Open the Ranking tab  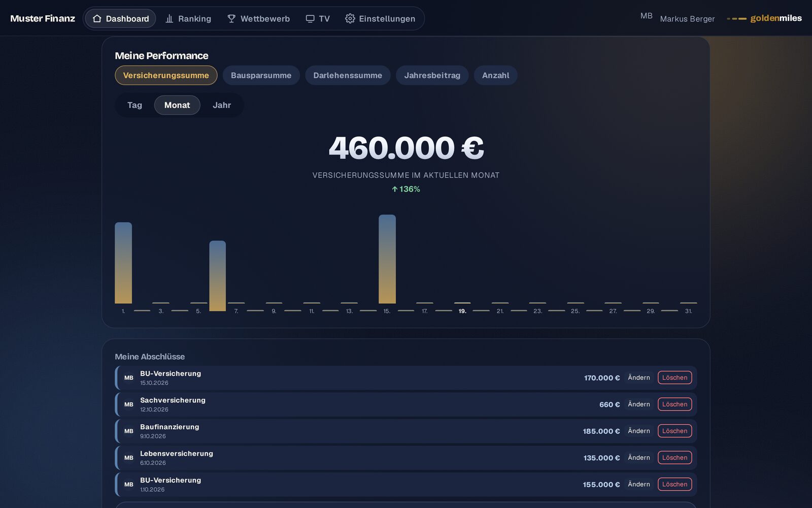(x=188, y=19)
